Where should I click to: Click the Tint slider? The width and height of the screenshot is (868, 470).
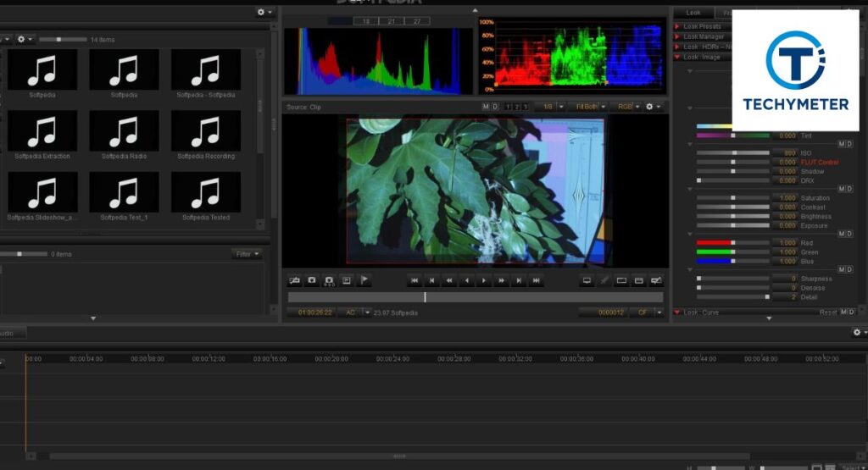point(733,135)
